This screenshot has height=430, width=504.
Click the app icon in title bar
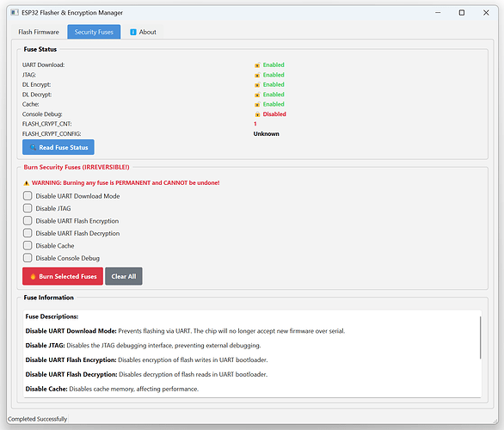pyautogui.click(x=15, y=13)
